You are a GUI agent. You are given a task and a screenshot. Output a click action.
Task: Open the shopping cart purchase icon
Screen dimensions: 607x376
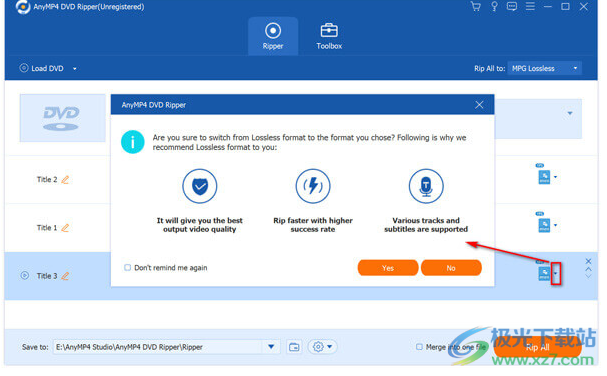(x=475, y=7)
